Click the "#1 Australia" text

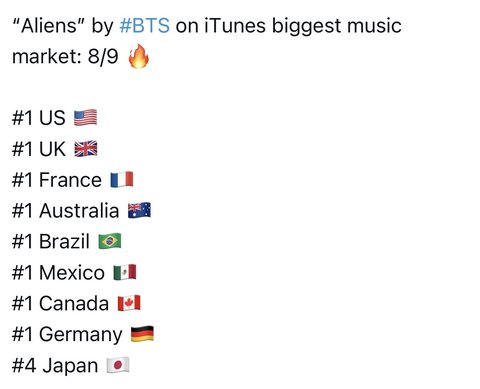coord(65,211)
